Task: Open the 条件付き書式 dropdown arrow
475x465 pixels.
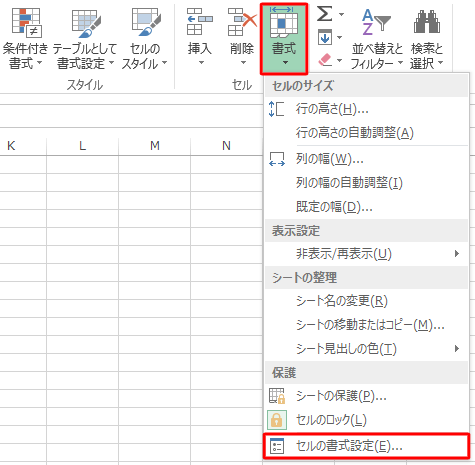Action: (39, 63)
